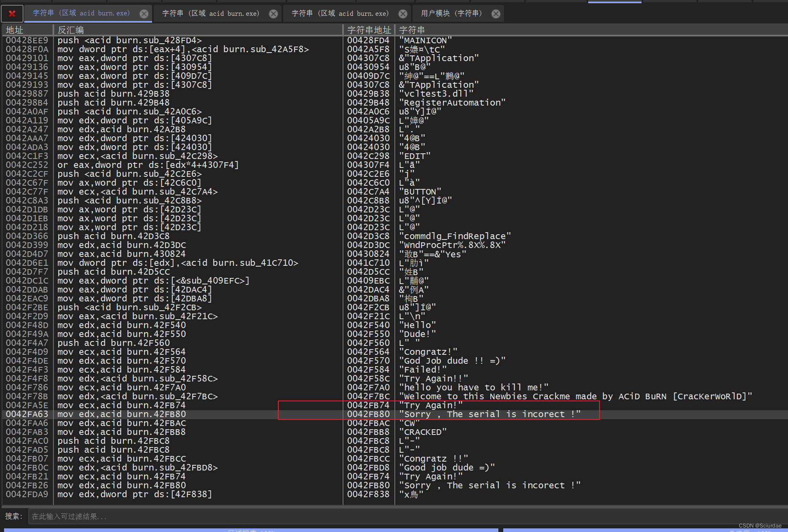The height and width of the screenshot is (532, 788).
Task: Click the "EDIT" string entry
Action: pyautogui.click(x=415, y=156)
